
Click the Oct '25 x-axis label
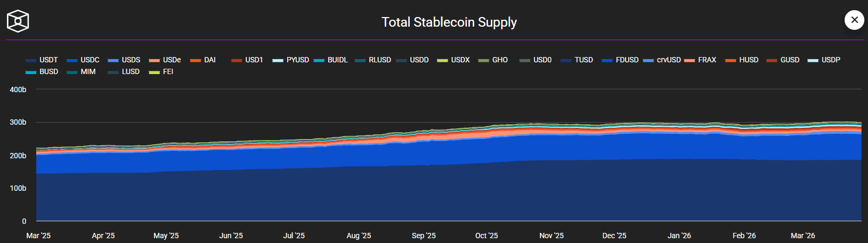486,236
